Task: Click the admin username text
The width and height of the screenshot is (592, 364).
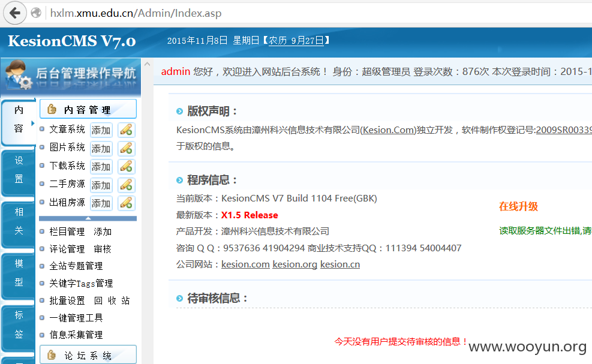Action: (176, 71)
